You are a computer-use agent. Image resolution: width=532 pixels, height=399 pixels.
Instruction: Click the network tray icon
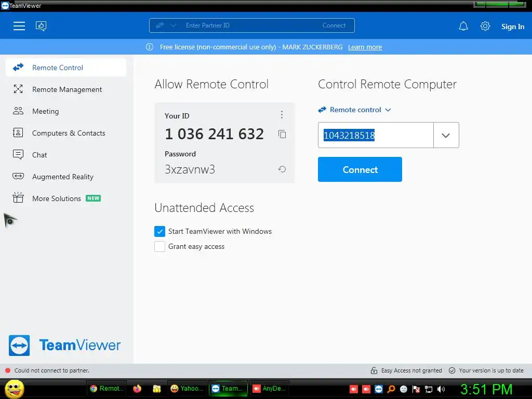click(x=429, y=389)
